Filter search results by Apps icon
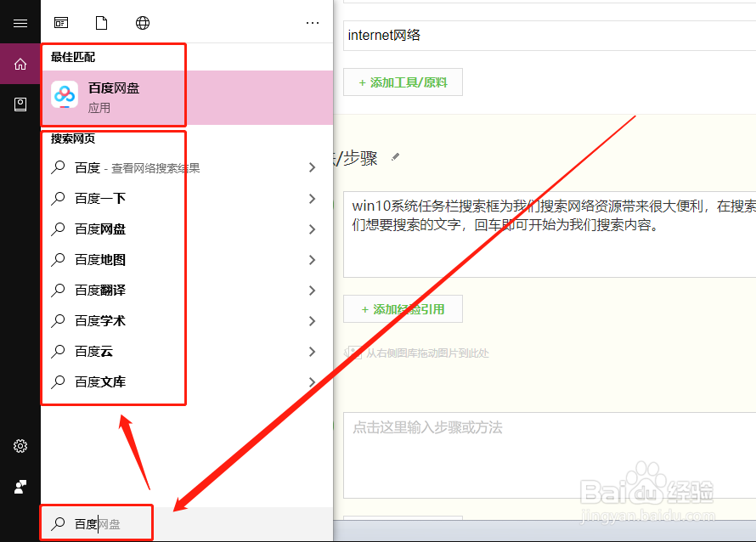This screenshot has width=756, height=542. coord(61,23)
